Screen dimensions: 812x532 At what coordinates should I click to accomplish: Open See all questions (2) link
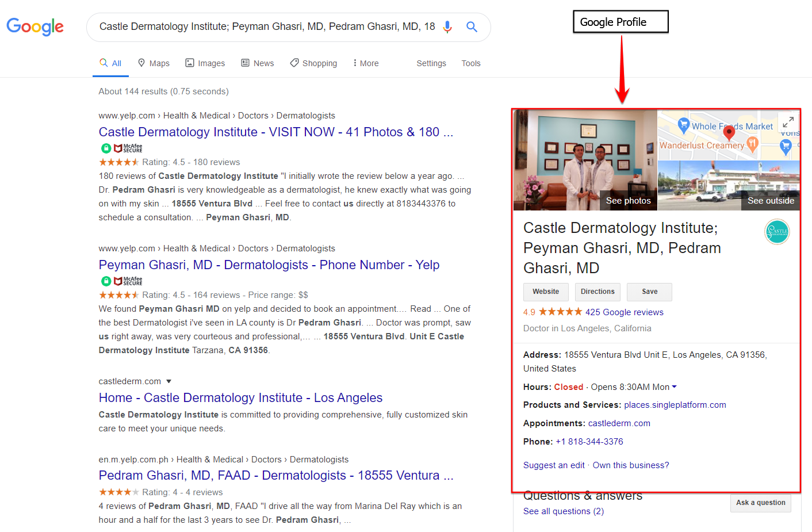tap(564, 511)
